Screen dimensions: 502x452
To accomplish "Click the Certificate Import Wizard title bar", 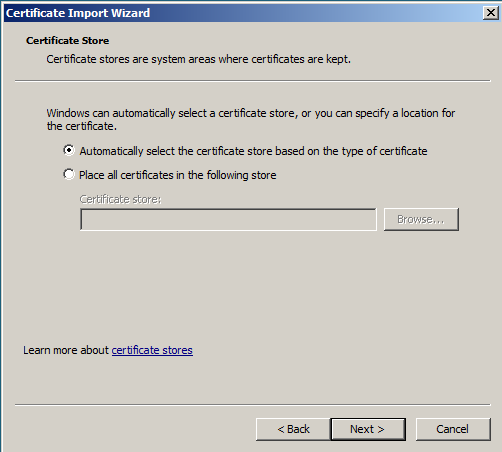I will tap(243, 13).
